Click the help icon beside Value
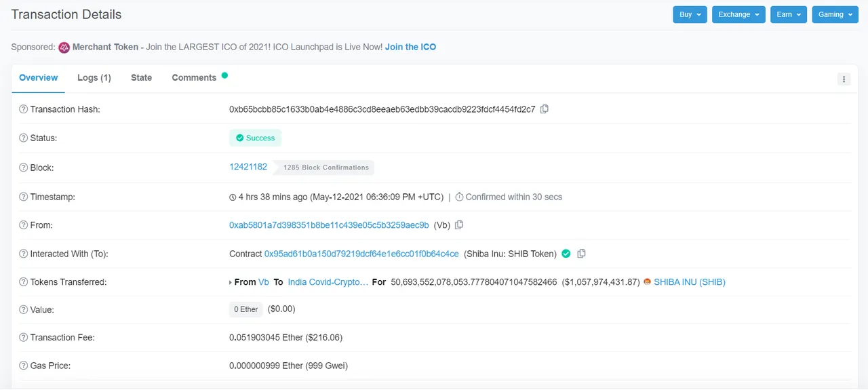This screenshot has height=390, width=868. point(23,309)
